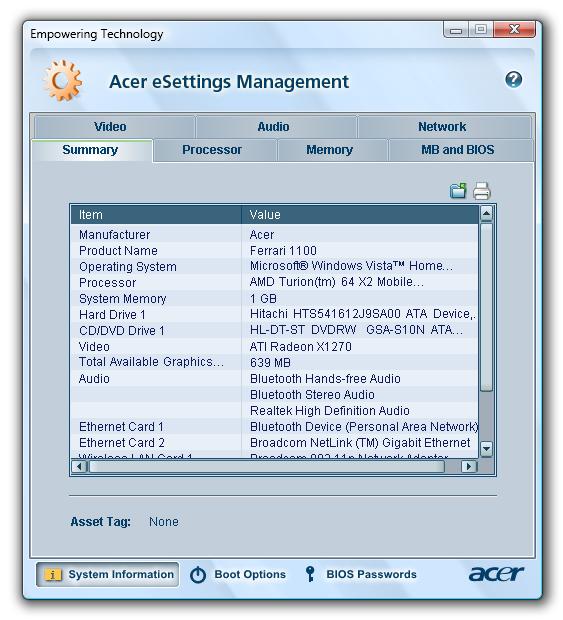Select the Operating System row
The height and width of the screenshot is (620, 563).
[x=274, y=267]
